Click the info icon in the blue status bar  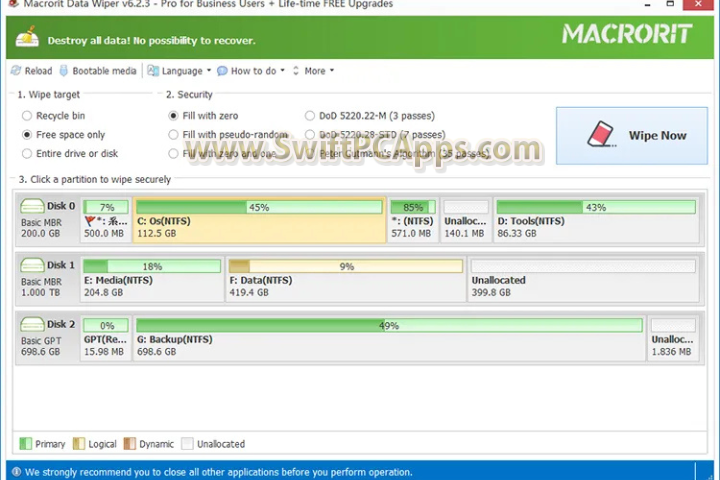(x=17, y=472)
